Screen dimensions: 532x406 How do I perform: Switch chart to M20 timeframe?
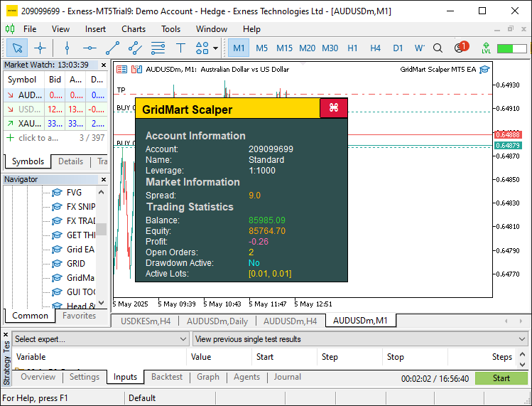click(x=307, y=48)
